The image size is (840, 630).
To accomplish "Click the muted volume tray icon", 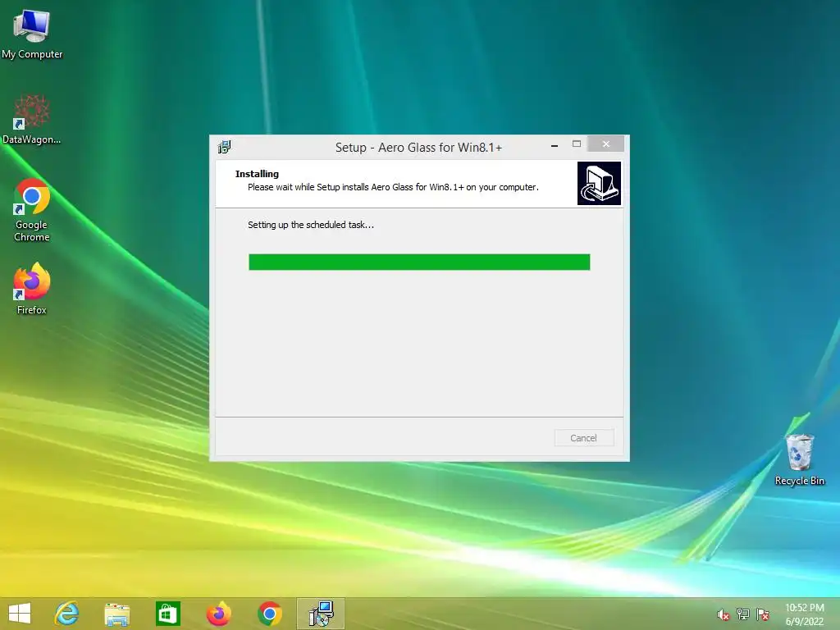I will 724,614.
